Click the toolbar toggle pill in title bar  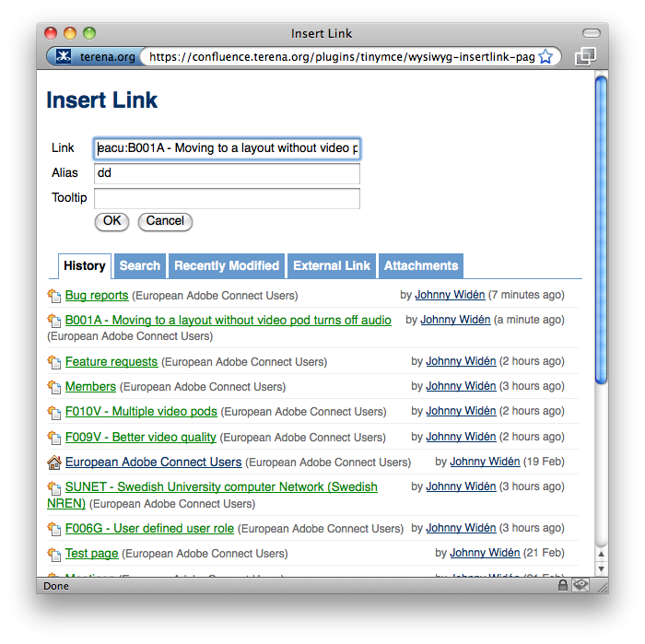(x=592, y=33)
